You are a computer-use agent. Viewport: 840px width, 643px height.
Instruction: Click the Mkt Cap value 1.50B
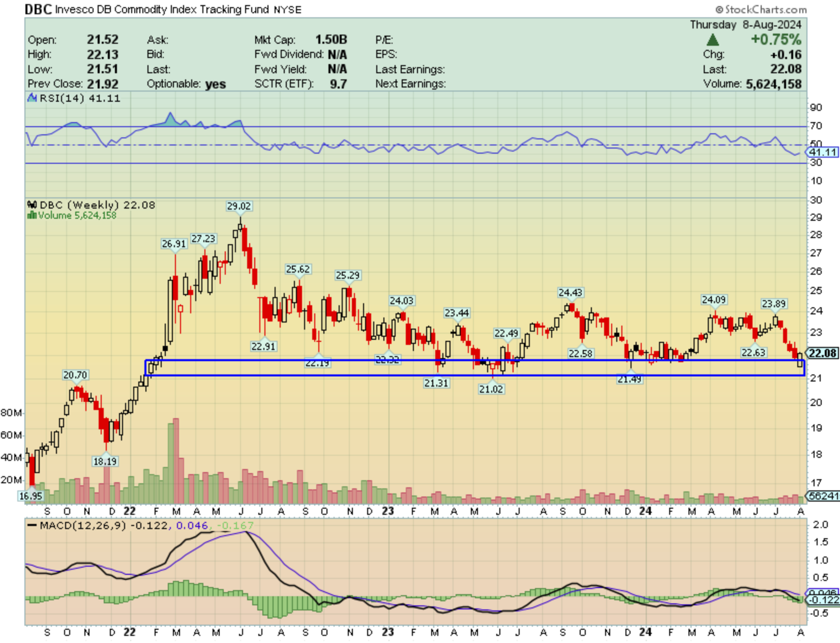pos(331,40)
